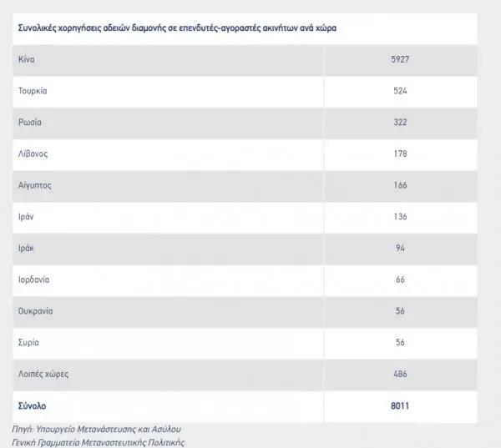The width and height of the screenshot is (501, 448).
Task: Click the value 166 for Αίγυπτος
Action: tap(400, 185)
